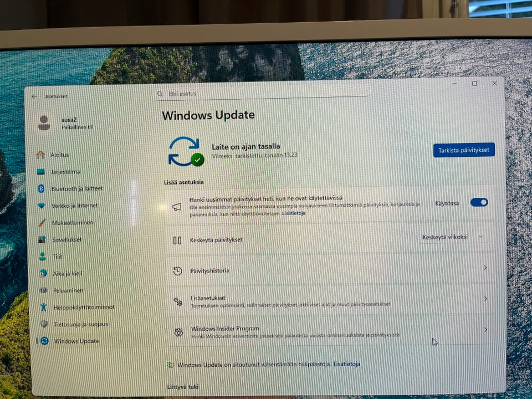Image resolution: width=532 pixels, height=399 pixels.
Task: Click the Windows Update sidebar sync icon
Action: coord(44,341)
